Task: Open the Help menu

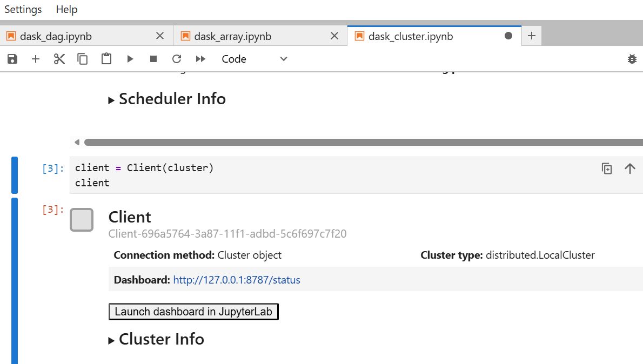Action: (x=66, y=9)
